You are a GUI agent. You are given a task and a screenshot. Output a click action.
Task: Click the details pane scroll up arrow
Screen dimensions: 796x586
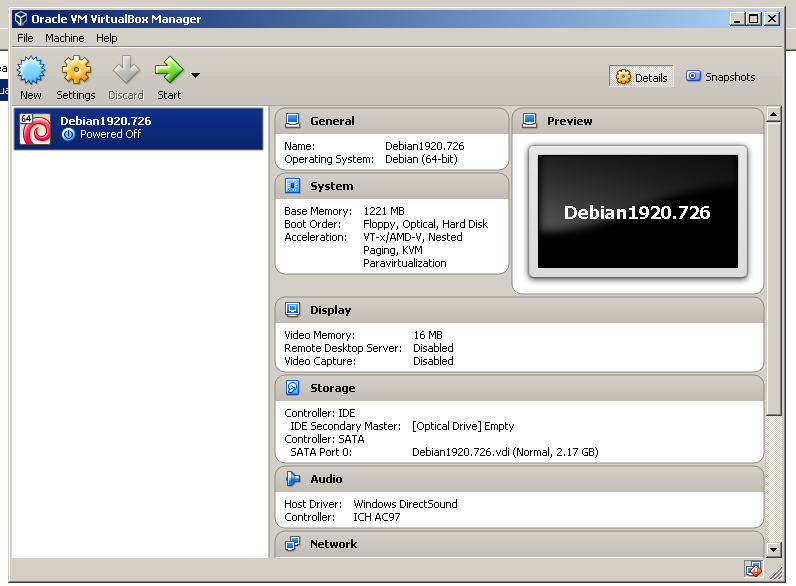coord(773,114)
